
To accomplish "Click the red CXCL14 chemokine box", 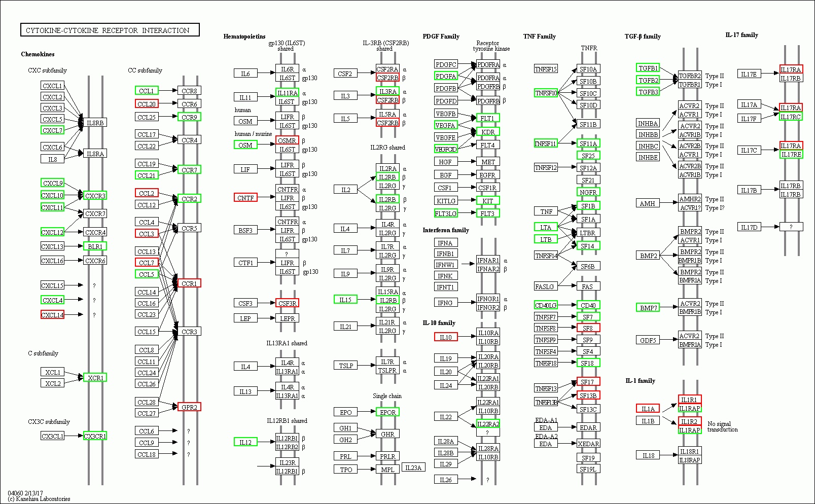I will tap(52, 315).
